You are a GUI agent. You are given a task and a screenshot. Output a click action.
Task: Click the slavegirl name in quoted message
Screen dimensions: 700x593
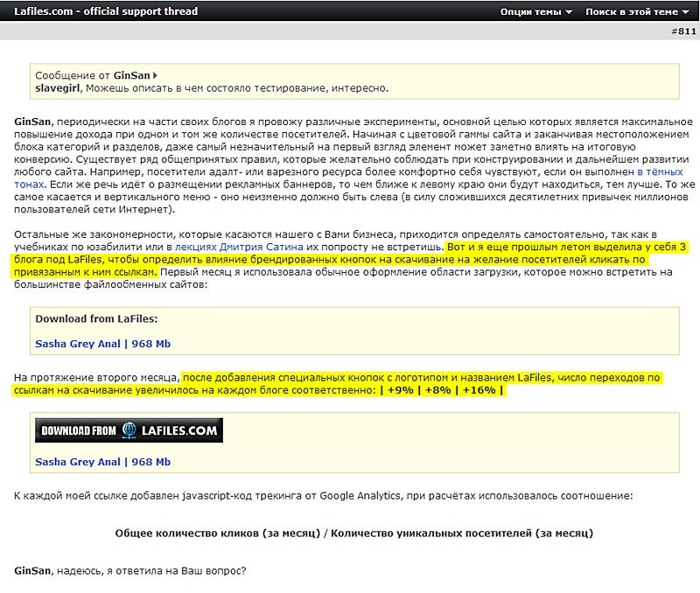[57, 88]
